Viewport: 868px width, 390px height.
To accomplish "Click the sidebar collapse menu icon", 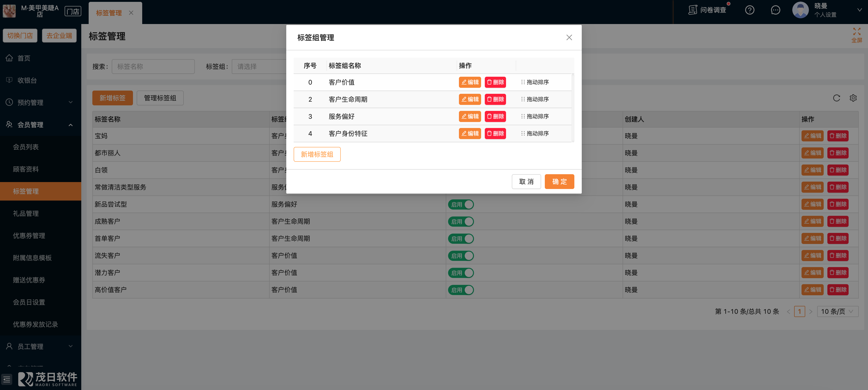I will (7, 380).
